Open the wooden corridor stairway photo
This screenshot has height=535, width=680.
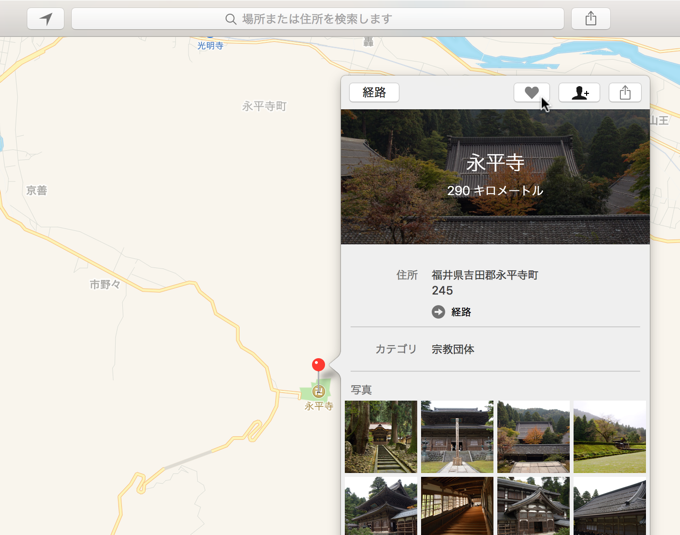[457, 506]
